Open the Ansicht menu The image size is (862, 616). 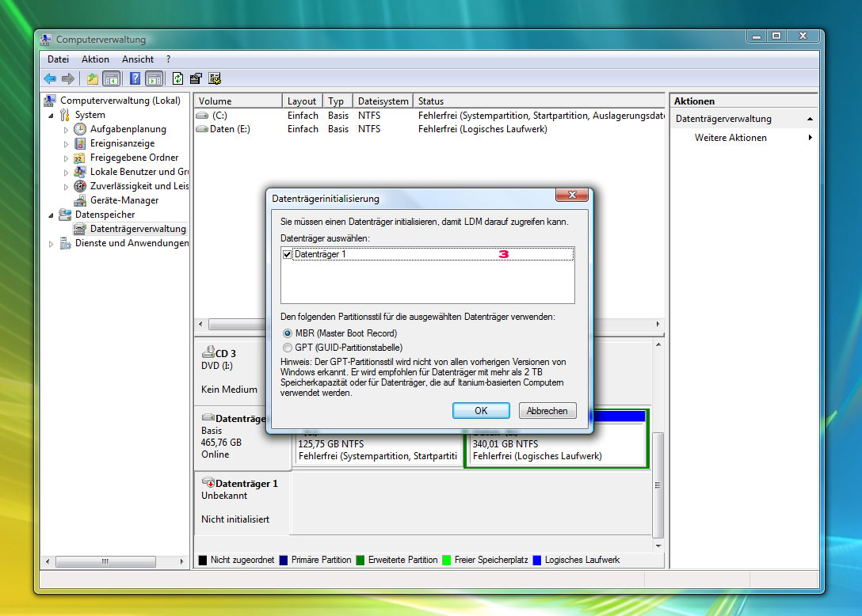tap(137, 59)
